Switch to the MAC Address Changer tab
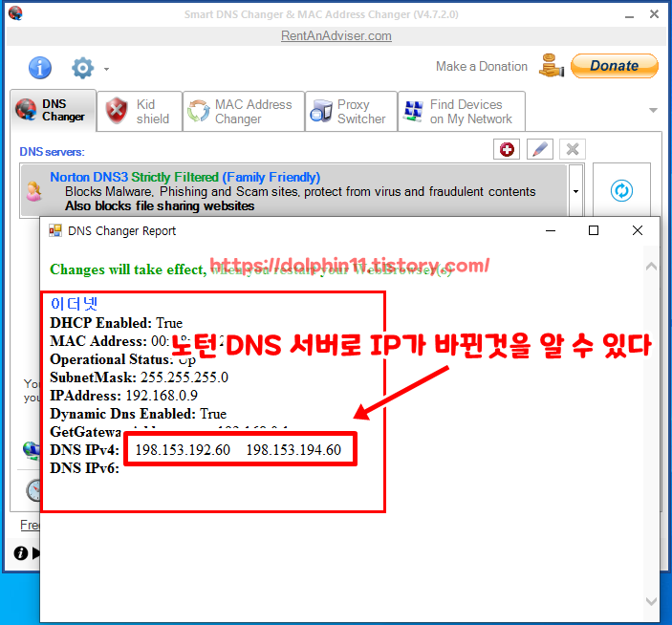672x625 pixels. tap(244, 112)
